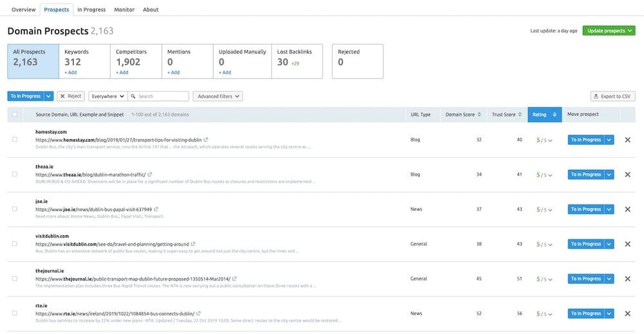Open move dropdown arrow for rte.ie row

609,313
